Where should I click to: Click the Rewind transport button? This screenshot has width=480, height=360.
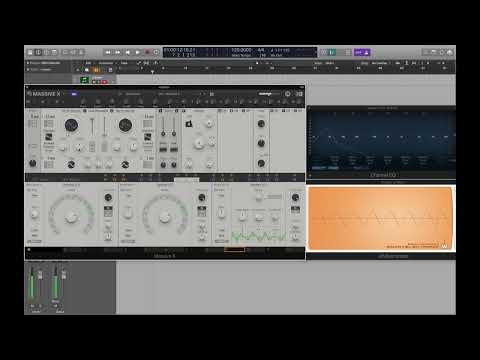point(108,52)
